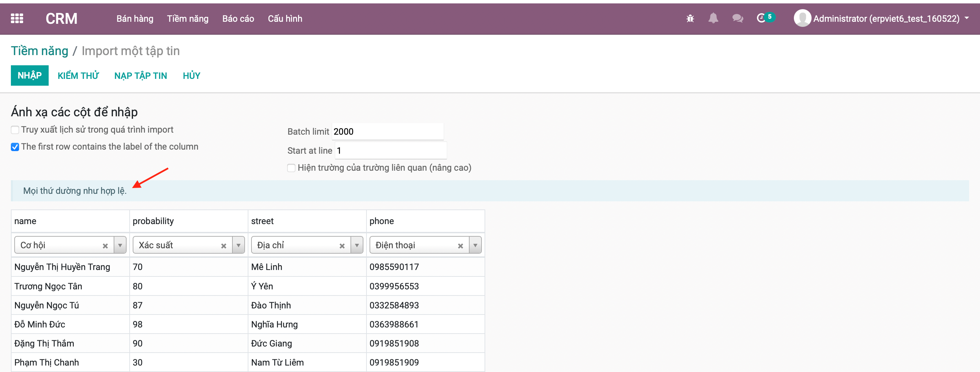Click probability value 70
980x372 pixels.
point(189,267)
